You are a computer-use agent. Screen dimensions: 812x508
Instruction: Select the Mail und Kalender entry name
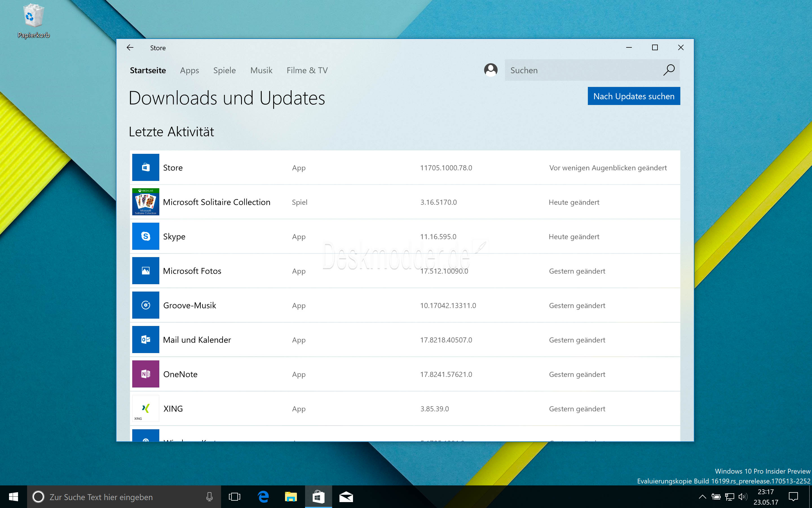(197, 340)
